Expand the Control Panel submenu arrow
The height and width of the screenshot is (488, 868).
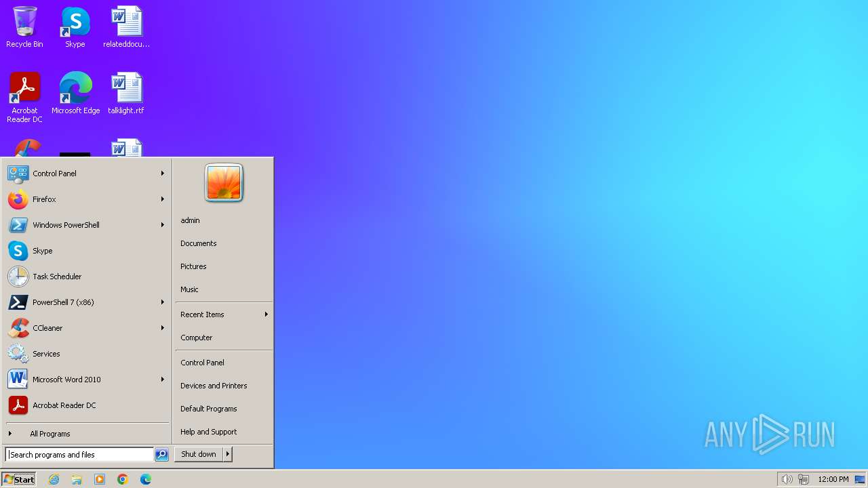163,174
